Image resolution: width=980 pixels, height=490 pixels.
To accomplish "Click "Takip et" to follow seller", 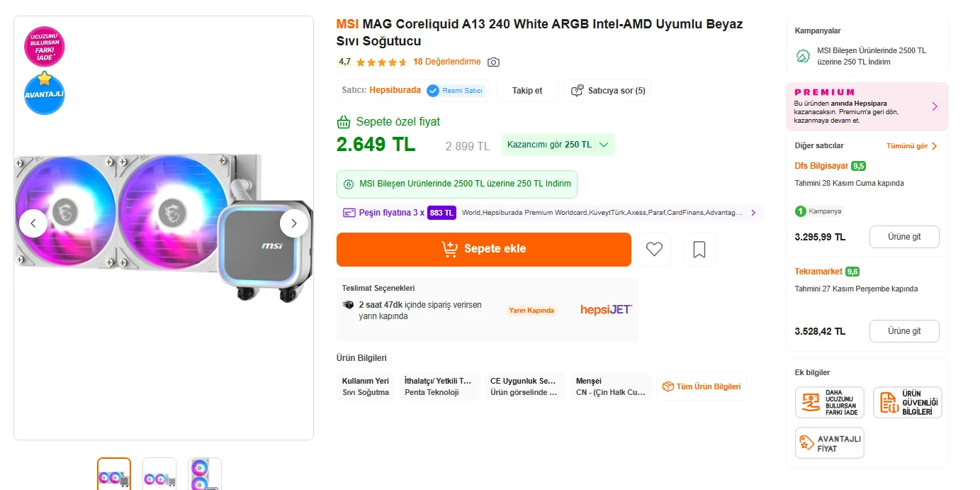I will pos(527,91).
